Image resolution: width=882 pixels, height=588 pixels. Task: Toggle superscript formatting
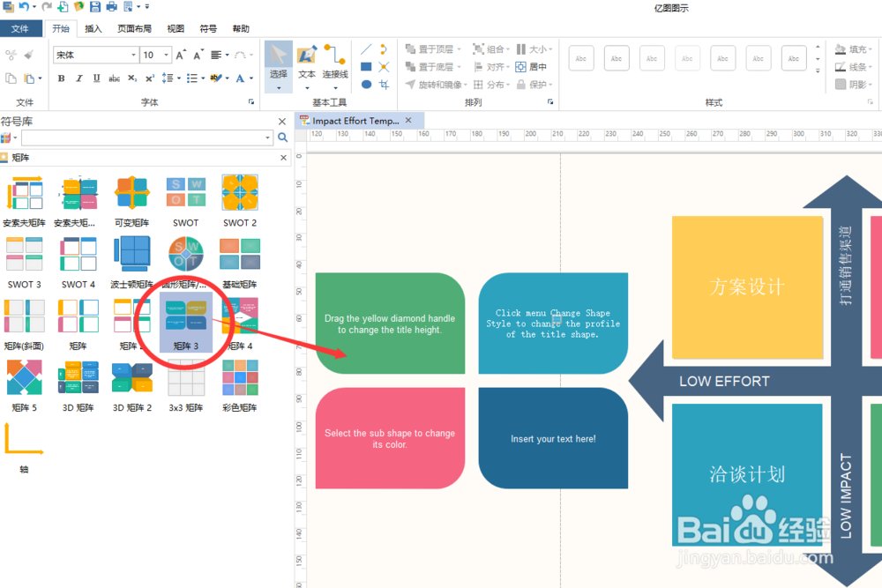(x=150, y=78)
